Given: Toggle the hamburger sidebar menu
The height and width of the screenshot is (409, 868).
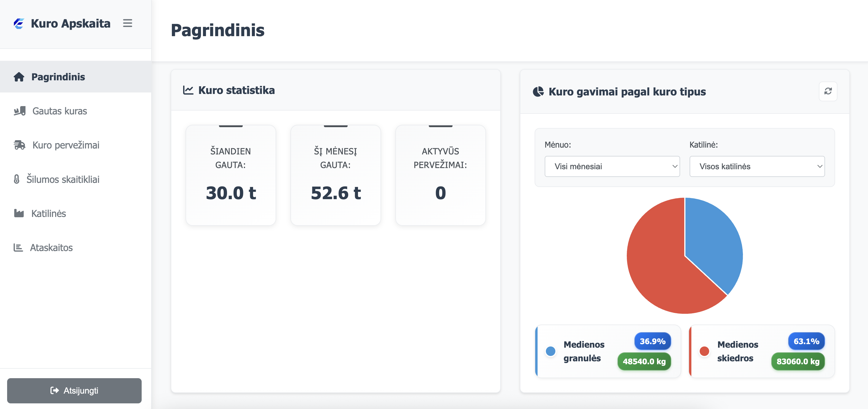Looking at the screenshot, I should [127, 23].
